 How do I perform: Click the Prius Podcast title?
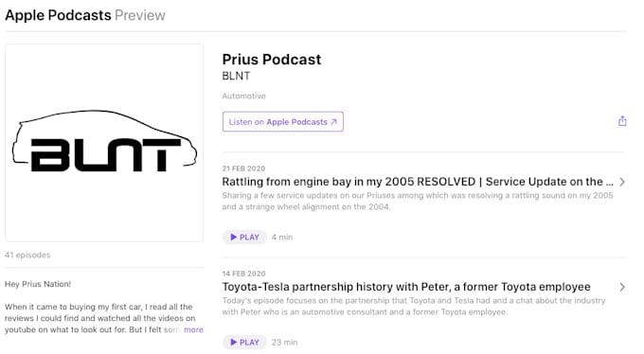pos(272,60)
